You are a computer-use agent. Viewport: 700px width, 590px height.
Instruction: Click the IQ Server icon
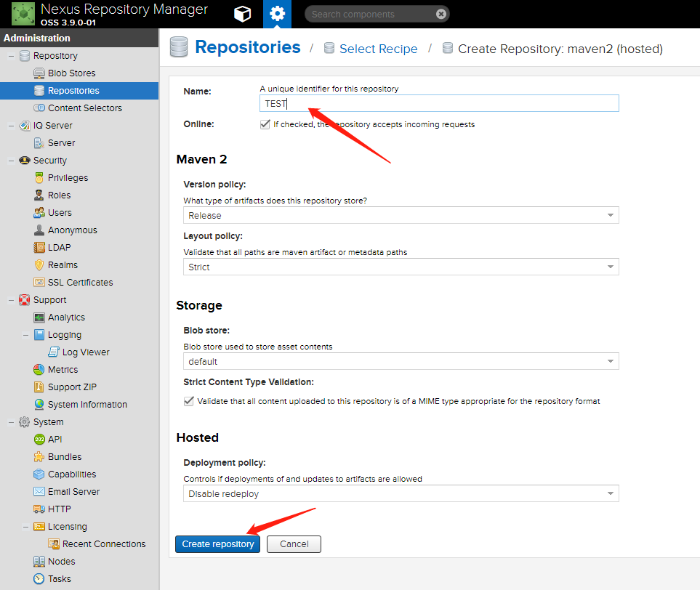[x=25, y=126]
